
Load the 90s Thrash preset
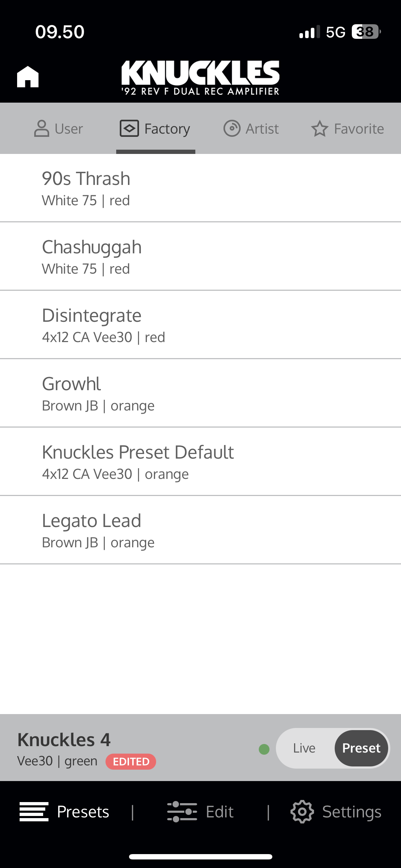[x=200, y=188]
